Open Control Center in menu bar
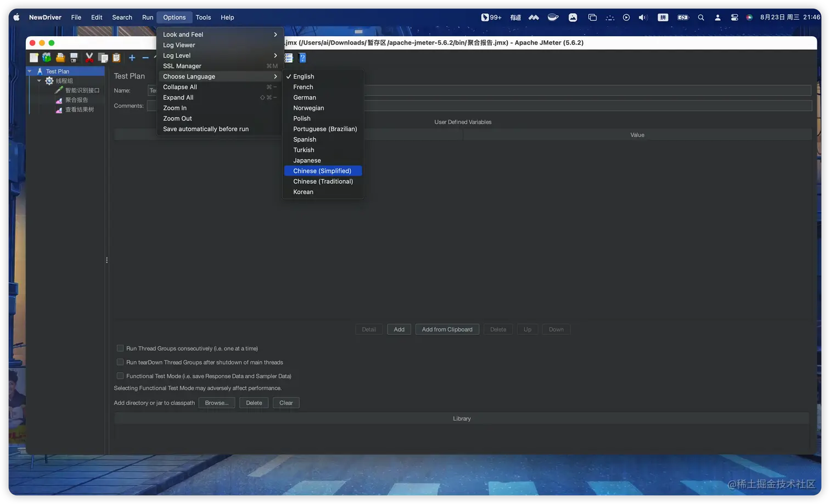 click(734, 17)
